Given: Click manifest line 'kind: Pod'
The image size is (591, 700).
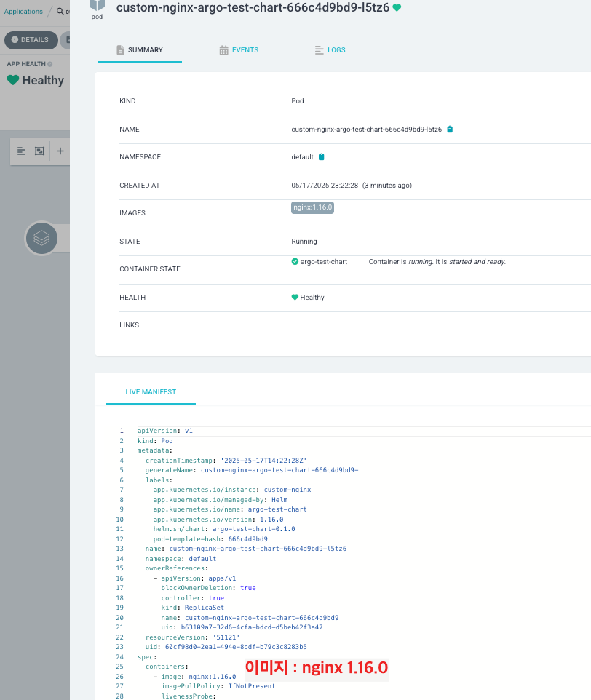Looking at the screenshot, I should 155,441.
